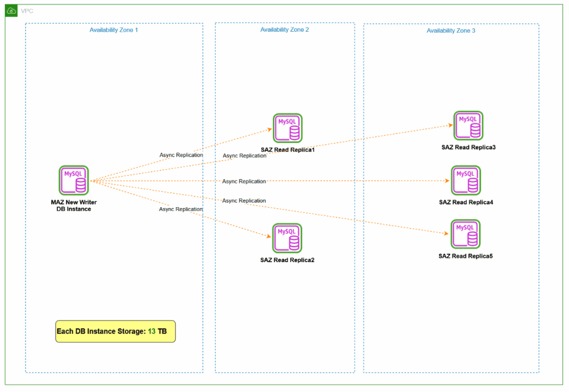Click the MAZ New Writer MySQL icon
This screenshot has width=569, height=392.
point(74,180)
